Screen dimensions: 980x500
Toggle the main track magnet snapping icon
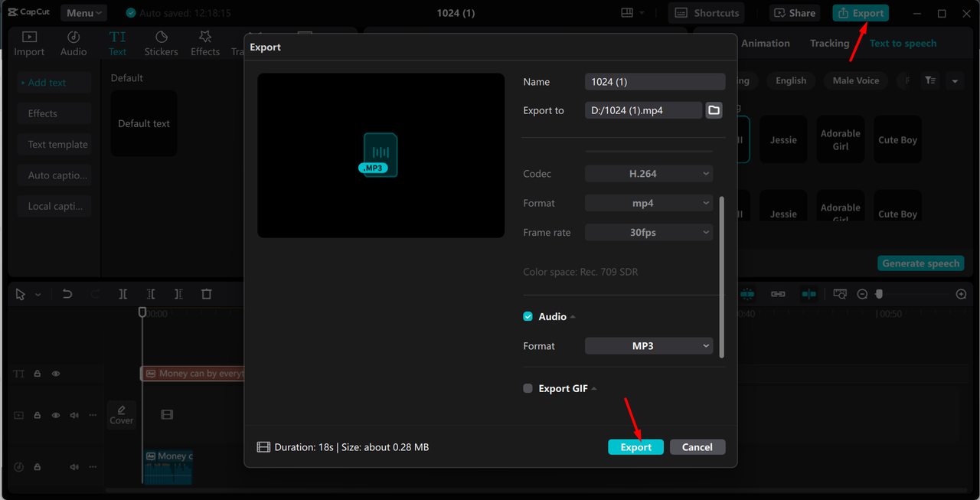click(x=747, y=294)
